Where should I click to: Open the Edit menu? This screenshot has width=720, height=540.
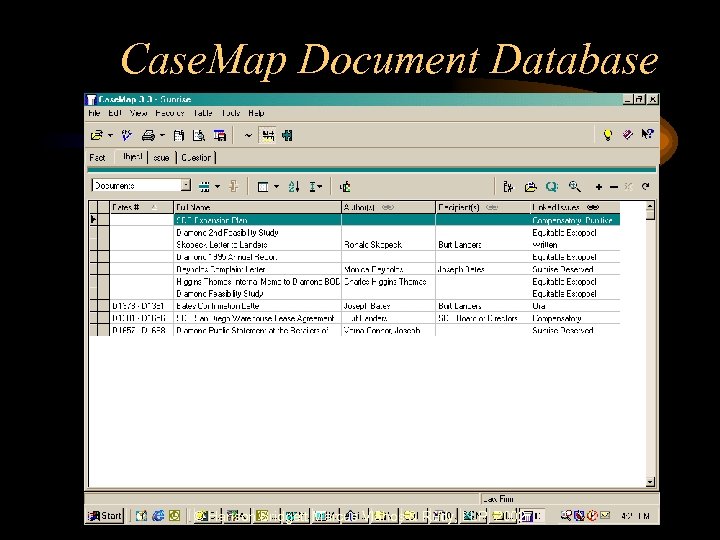point(115,113)
